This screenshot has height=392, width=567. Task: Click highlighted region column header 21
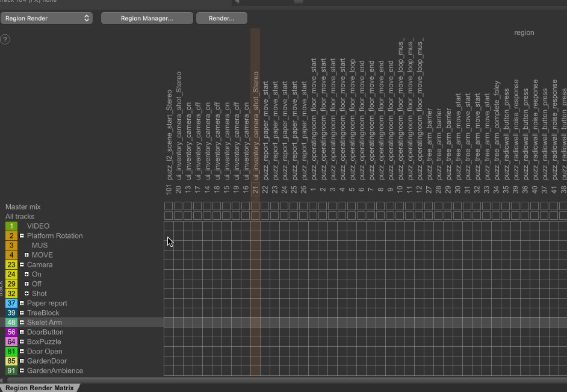coord(255,190)
